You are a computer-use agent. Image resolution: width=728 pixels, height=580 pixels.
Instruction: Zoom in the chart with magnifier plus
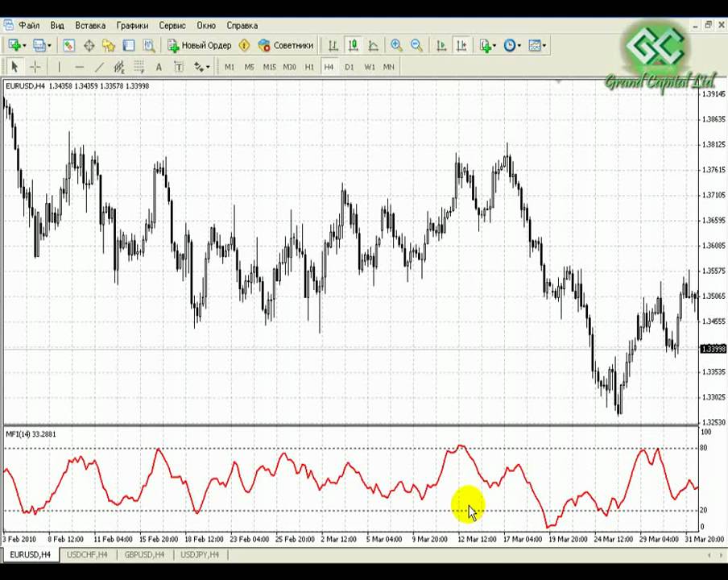pyautogui.click(x=396, y=45)
